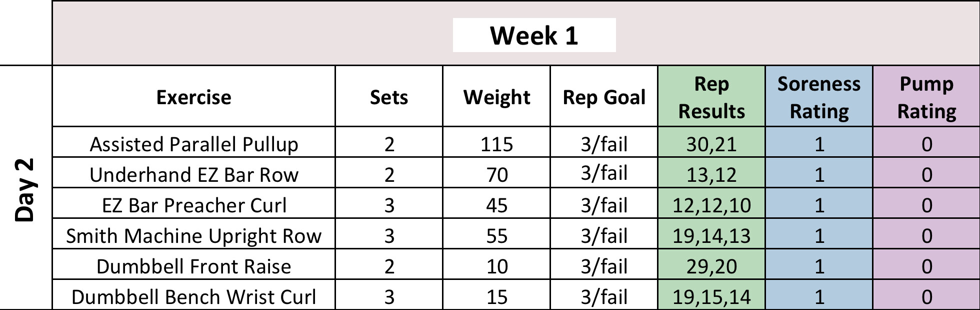
Task: Click the Soreness Rating header cell
Action: point(818,97)
